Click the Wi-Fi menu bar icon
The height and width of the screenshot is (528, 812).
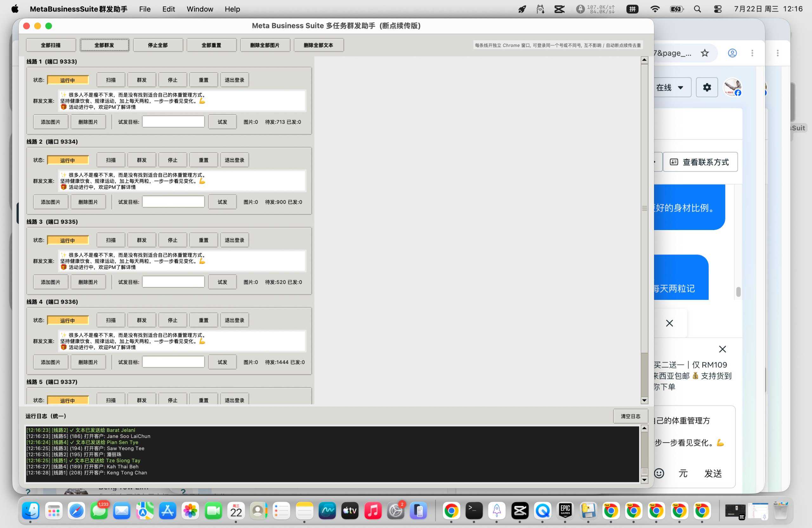655,9
